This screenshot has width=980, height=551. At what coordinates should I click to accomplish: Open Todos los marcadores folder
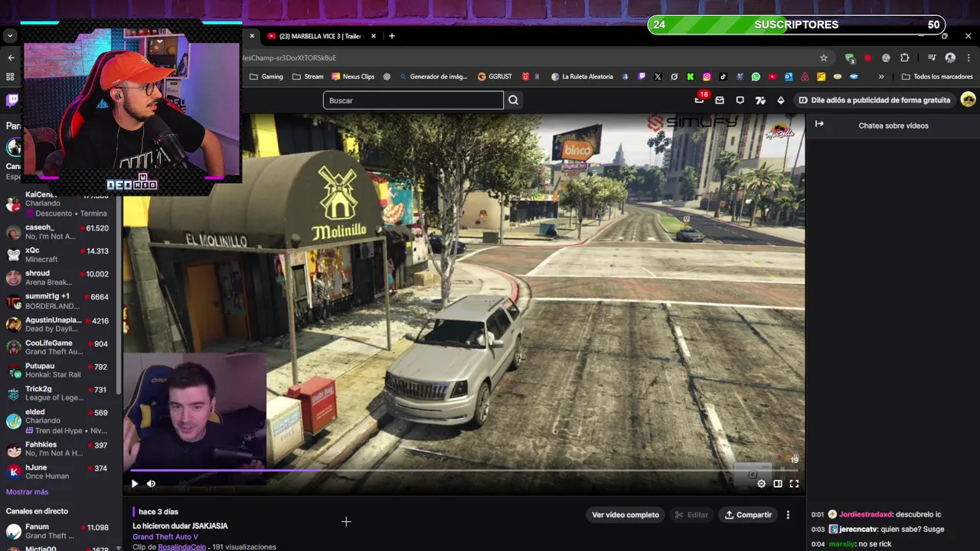pos(937,77)
